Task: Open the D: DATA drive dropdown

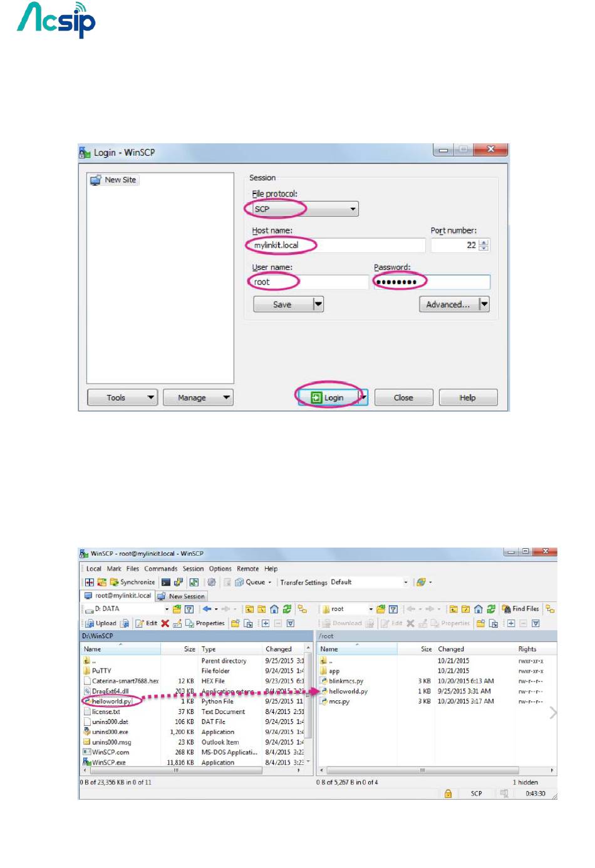Action: click(167, 609)
